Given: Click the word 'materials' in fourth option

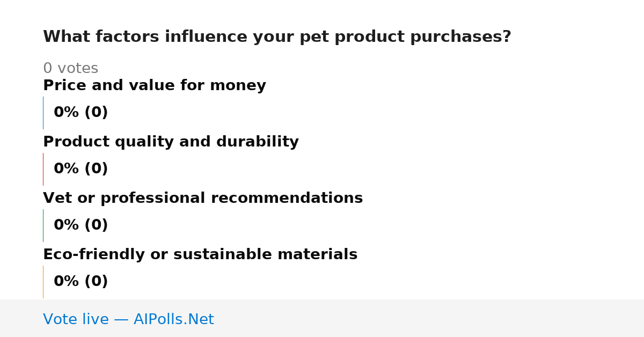Looking at the screenshot, I should [317, 255].
